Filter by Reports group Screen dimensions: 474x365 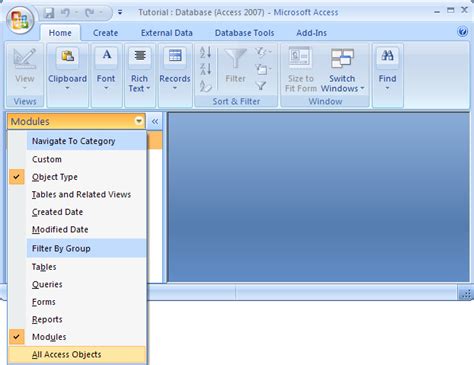(77, 319)
